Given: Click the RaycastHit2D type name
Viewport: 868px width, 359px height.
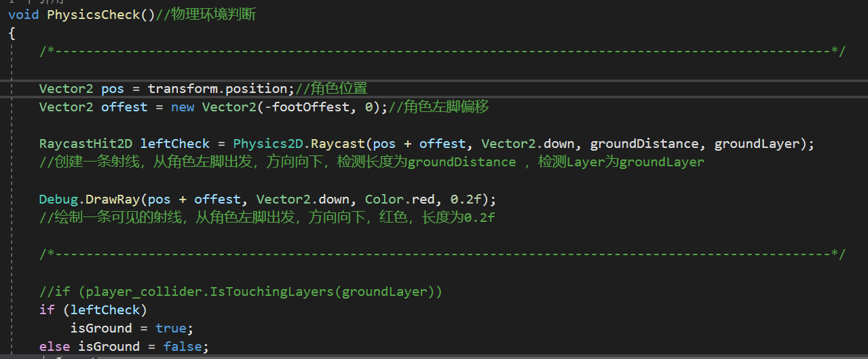Looking at the screenshot, I should 86,143.
